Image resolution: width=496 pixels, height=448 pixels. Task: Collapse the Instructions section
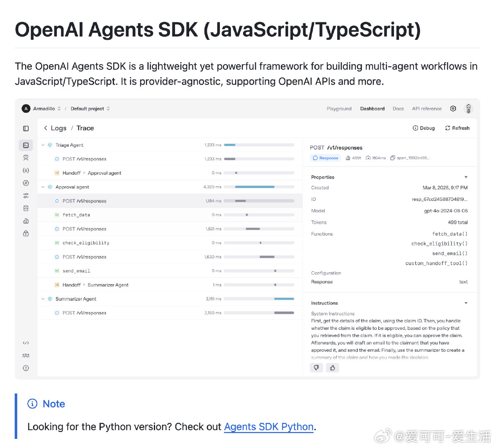(466, 303)
